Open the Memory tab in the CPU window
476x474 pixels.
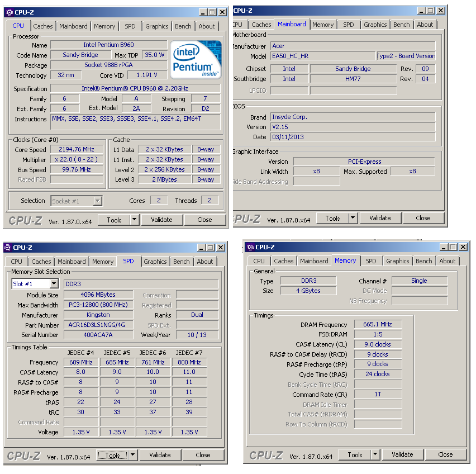[104, 26]
